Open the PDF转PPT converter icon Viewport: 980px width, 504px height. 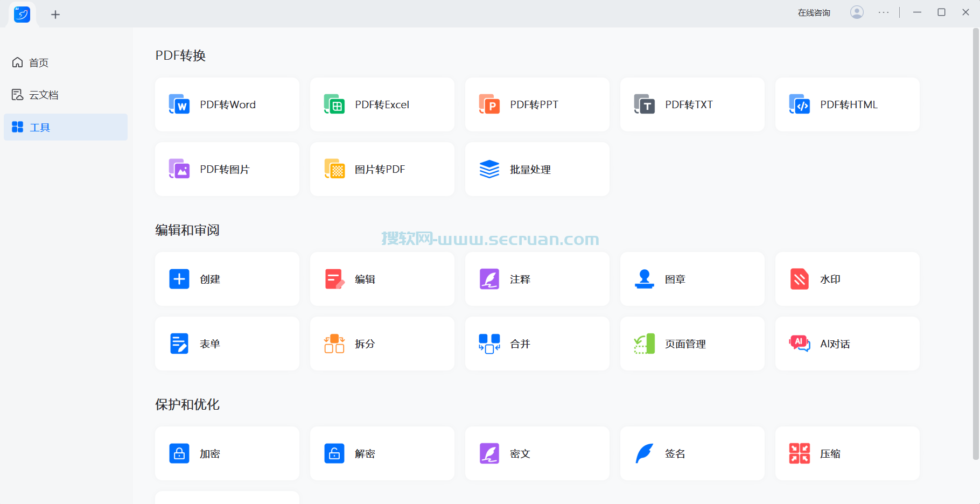click(489, 104)
